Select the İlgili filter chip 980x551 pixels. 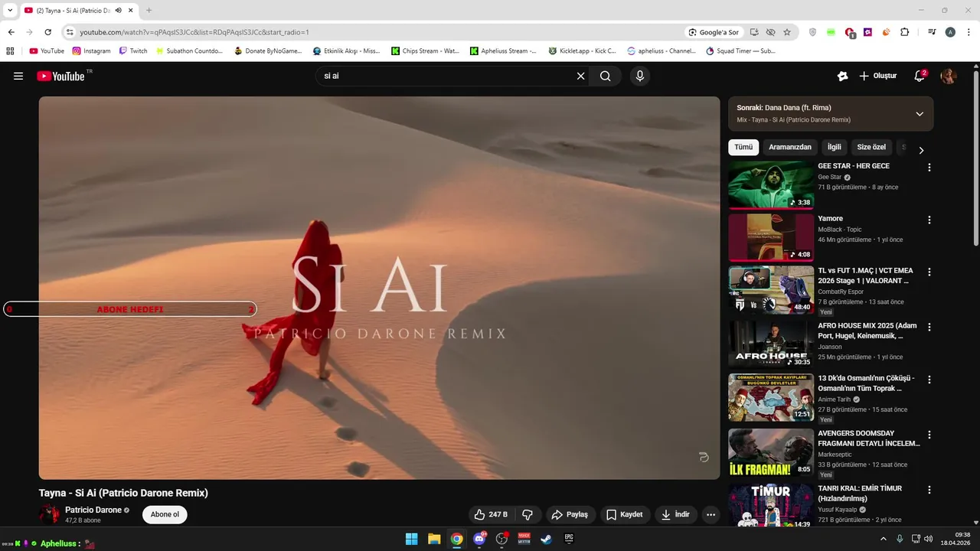coord(834,147)
